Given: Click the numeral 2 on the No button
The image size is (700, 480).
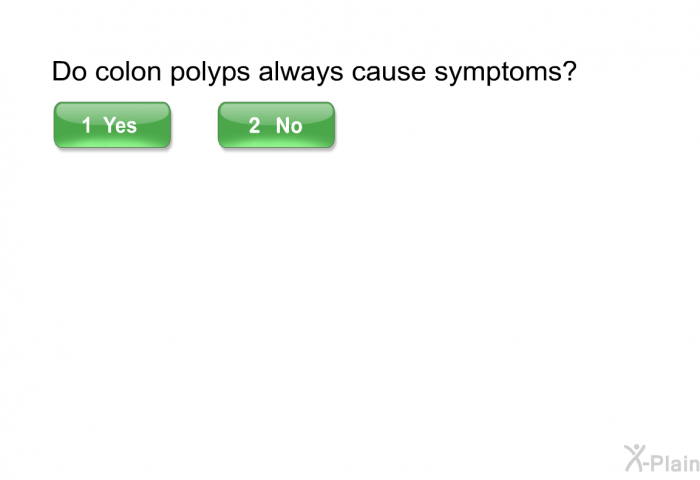Looking at the screenshot, I should [254, 125].
